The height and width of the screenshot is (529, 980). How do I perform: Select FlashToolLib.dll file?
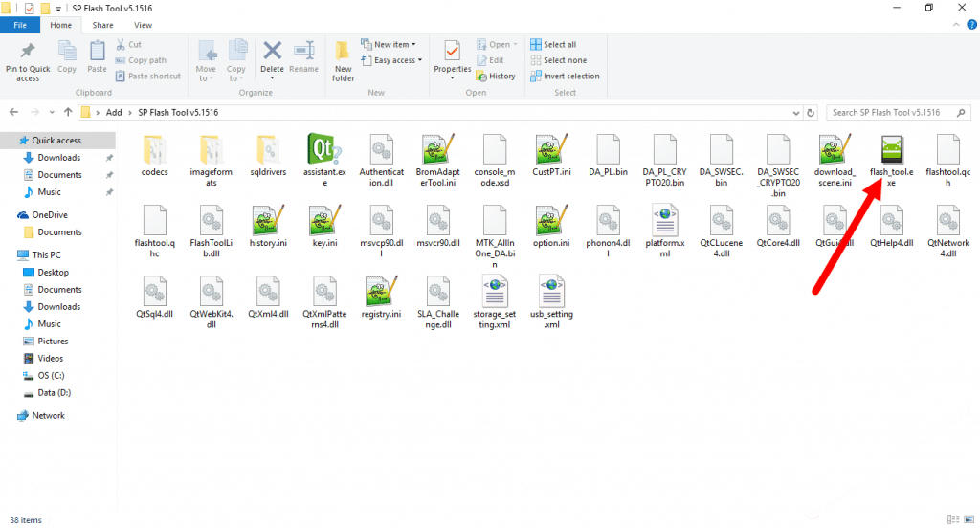tap(211, 220)
